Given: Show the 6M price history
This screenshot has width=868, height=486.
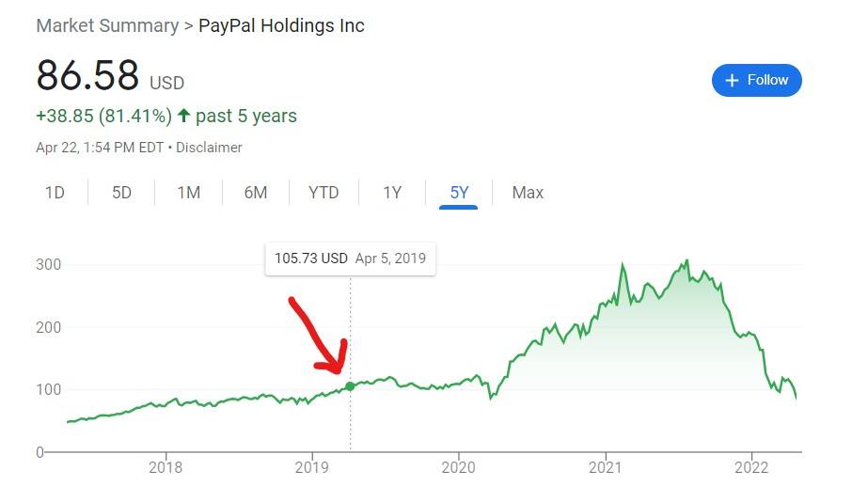Looking at the screenshot, I should click(256, 193).
